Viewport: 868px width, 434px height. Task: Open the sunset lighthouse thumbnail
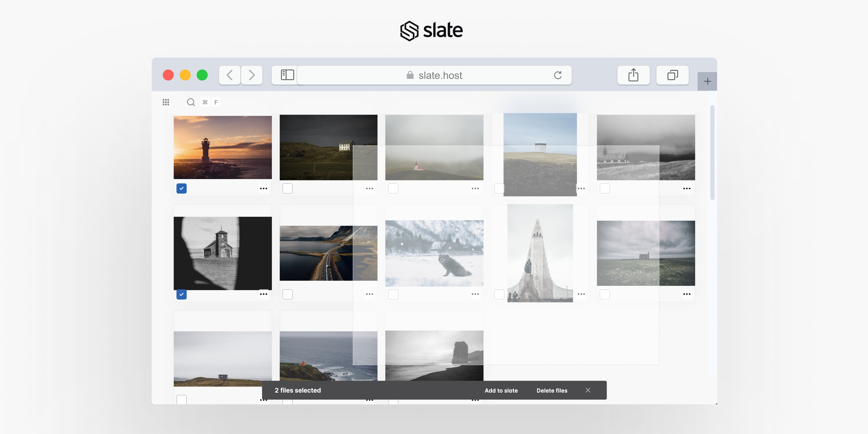223,147
